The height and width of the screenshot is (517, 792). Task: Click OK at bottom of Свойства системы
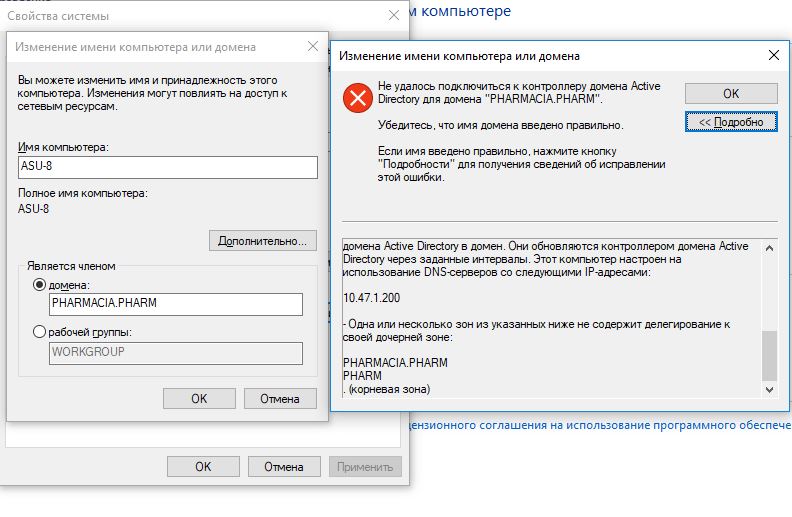point(203,467)
